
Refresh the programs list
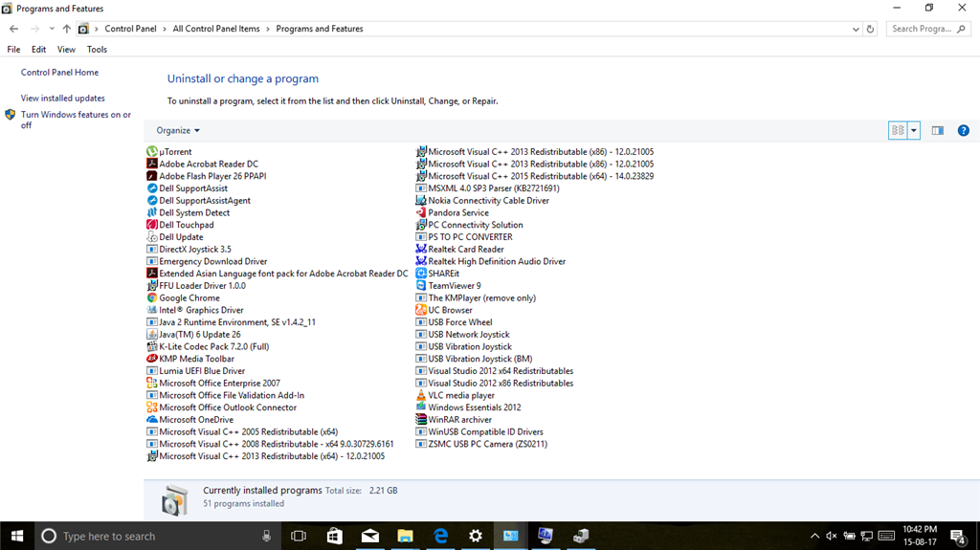[x=870, y=29]
